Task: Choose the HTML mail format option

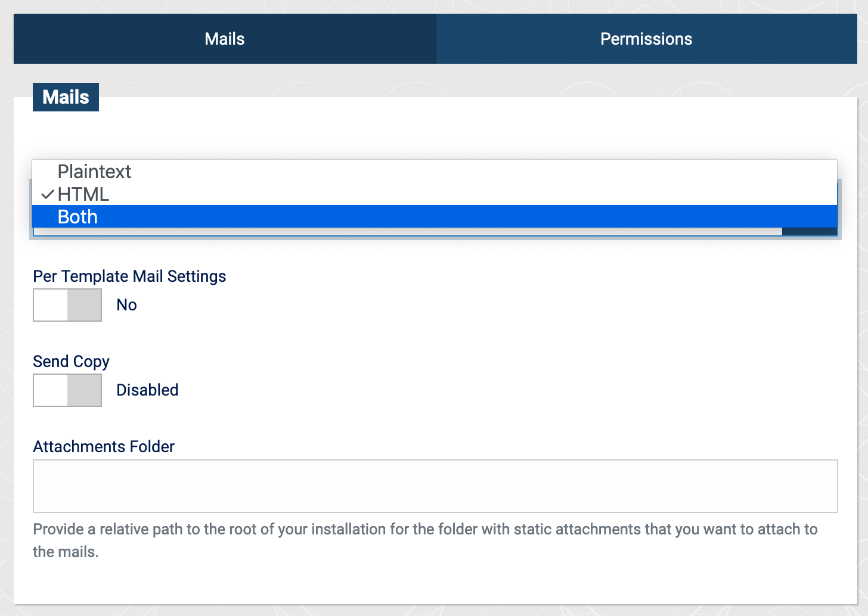Action: [83, 194]
